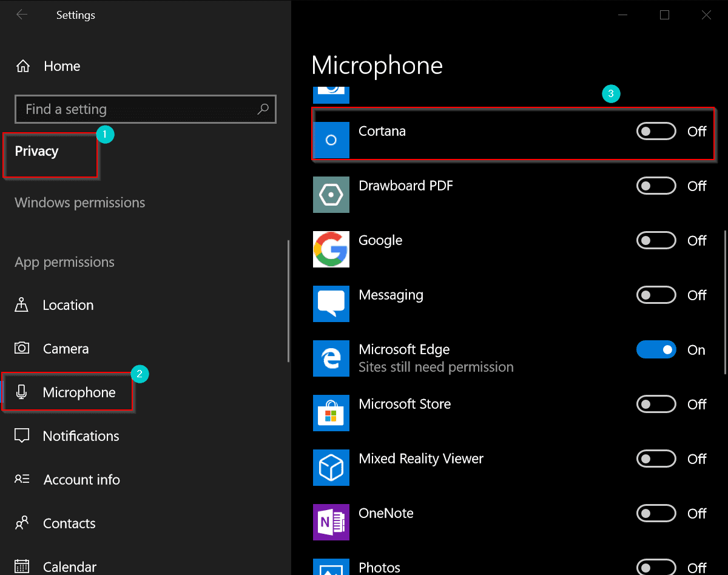Click App permissions section header

click(64, 263)
